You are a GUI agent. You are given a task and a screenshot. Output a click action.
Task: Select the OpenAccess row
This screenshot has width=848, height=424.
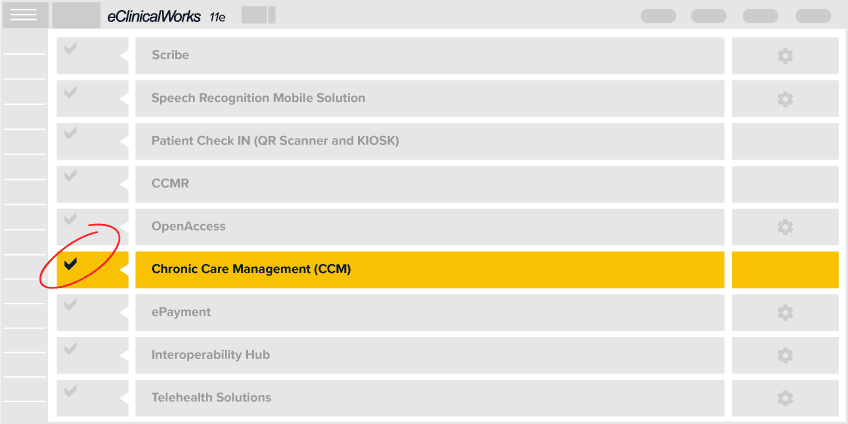[429, 227]
